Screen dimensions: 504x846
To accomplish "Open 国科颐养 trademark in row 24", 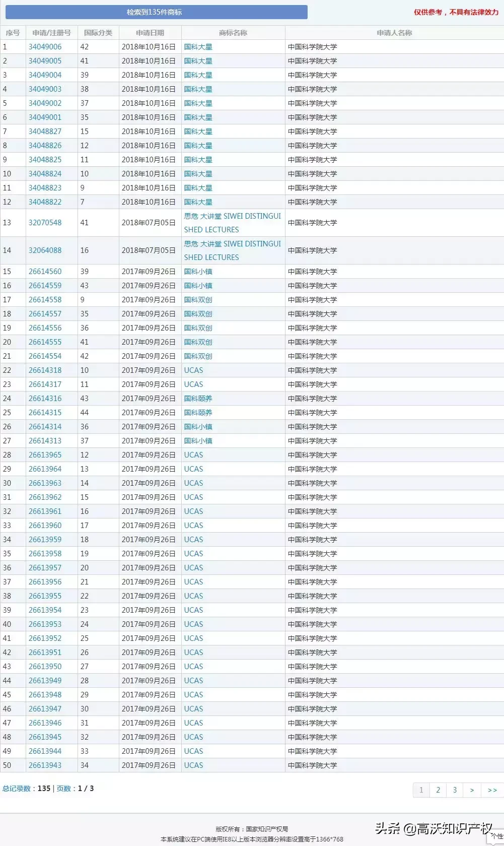I will 198,399.
